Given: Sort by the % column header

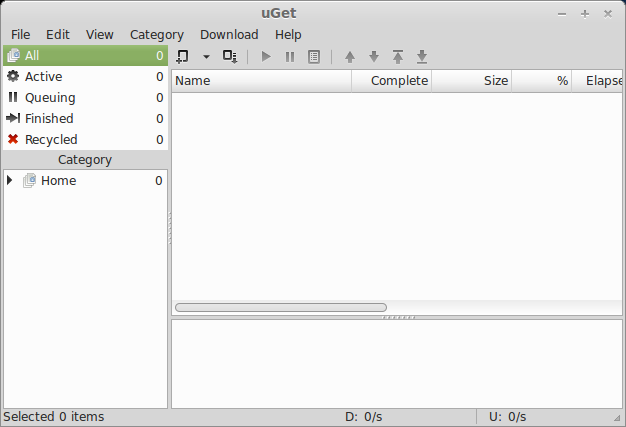Looking at the screenshot, I should [x=542, y=81].
